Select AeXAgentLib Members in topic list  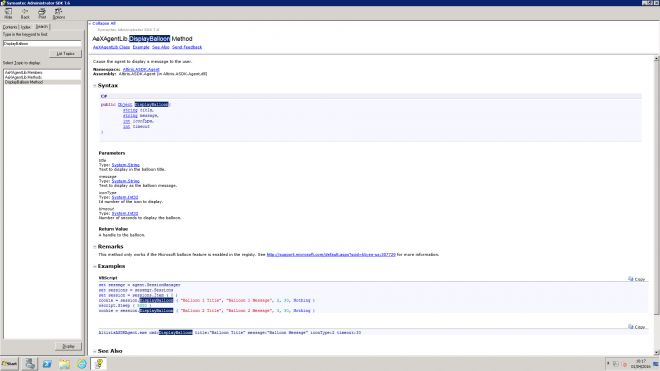(x=24, y=72)
